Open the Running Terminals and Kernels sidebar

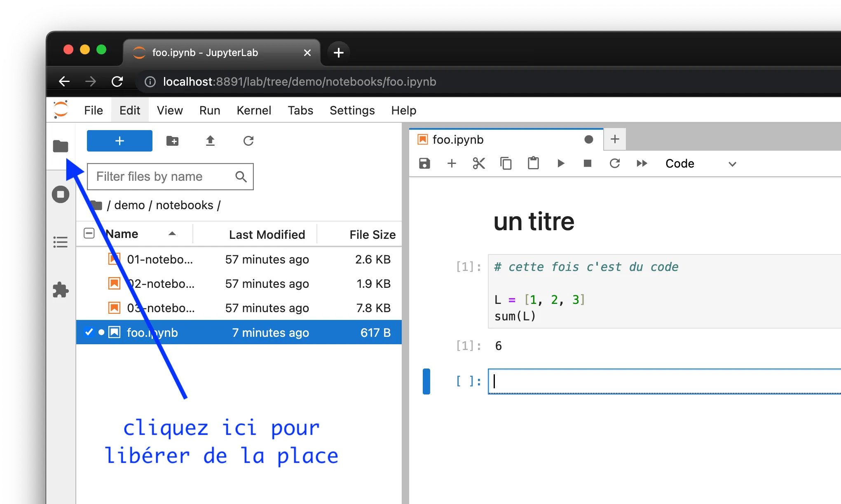click(x=61, y=194)
